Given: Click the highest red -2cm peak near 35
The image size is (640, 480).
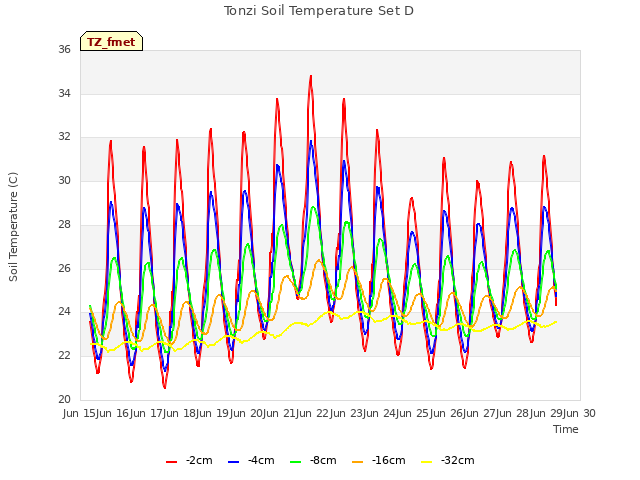Looking at the screenshot, I should [x=311, y=76].
